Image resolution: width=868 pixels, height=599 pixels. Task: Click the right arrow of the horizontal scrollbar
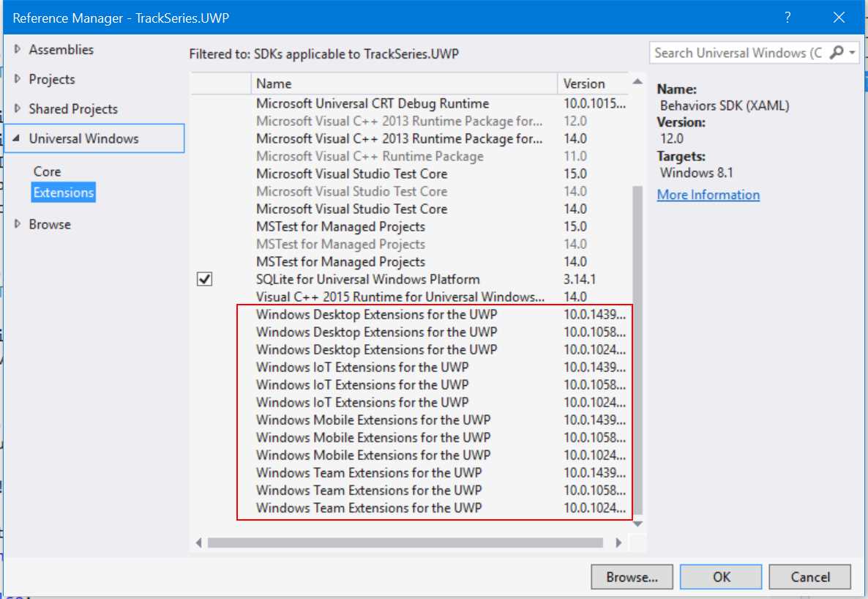point(618,543)
